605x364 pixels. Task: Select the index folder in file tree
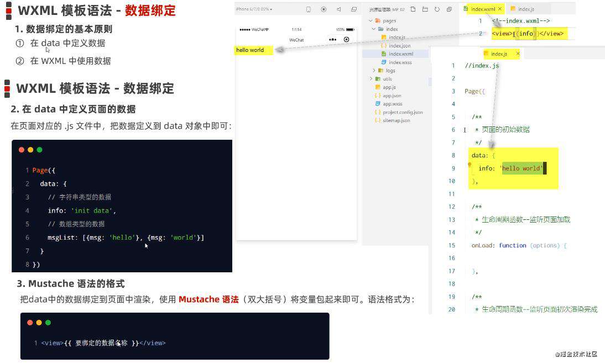(392, 29)
